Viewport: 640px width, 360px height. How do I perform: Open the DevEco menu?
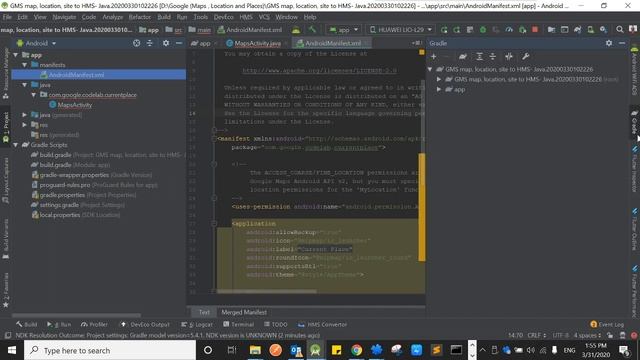coord(223,17)
